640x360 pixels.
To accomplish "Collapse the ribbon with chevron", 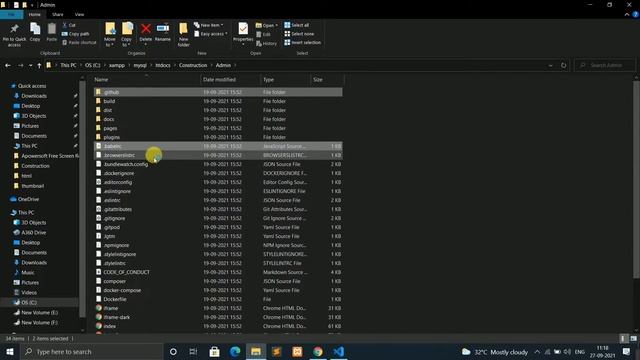I will (x=627, y=14).
